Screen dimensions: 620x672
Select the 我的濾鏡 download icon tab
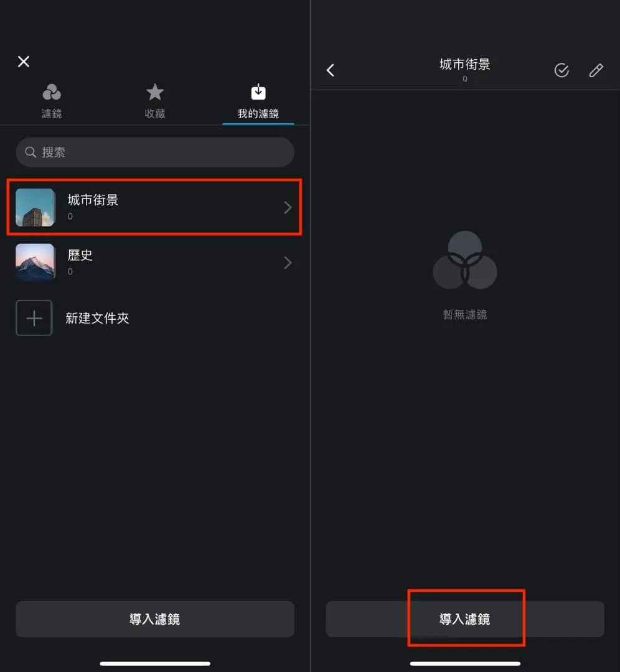coord(258,101)
